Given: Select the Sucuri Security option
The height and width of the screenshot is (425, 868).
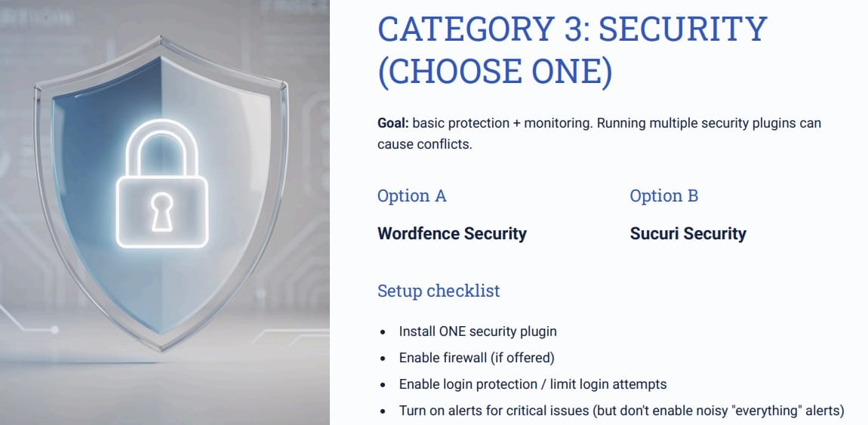Looking at the screenshot, I should (x=688, y=233).
